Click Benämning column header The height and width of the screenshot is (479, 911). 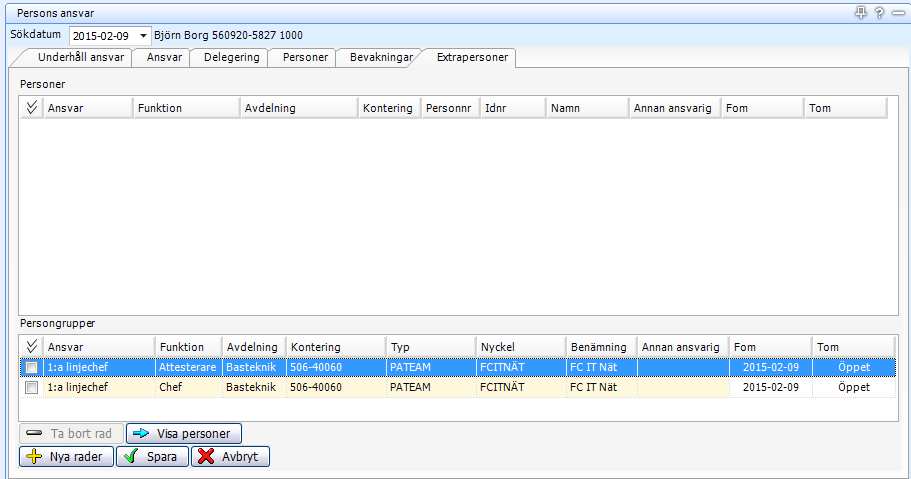601,346
